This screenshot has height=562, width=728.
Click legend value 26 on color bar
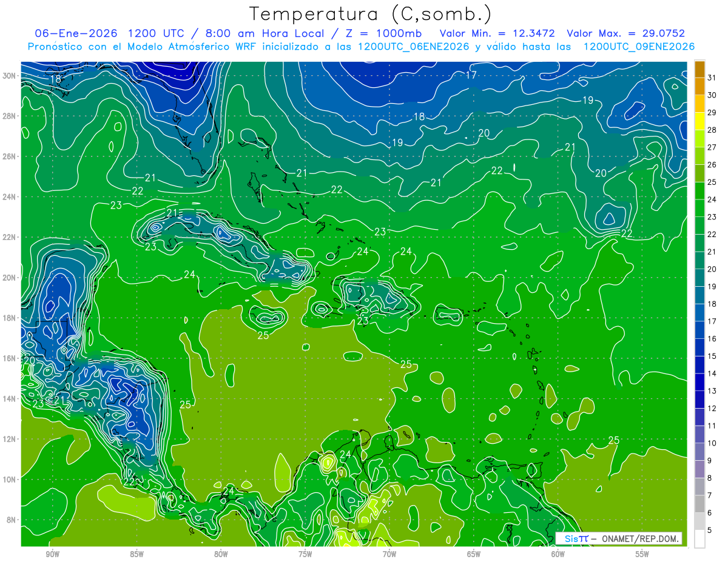point(712,164)
